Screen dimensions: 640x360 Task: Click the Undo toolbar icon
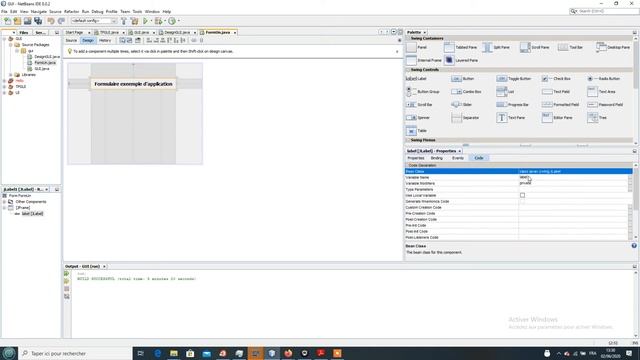coord(51,21)
